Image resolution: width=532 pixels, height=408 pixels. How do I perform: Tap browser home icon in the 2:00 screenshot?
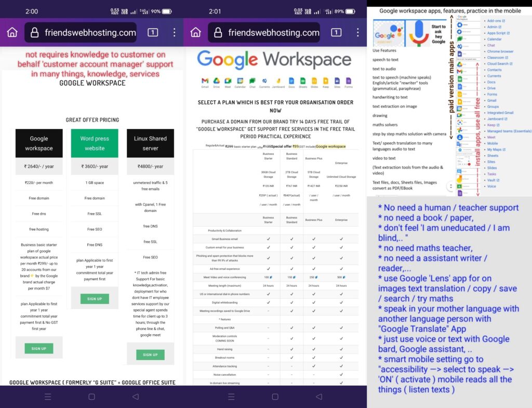[12, 33]
